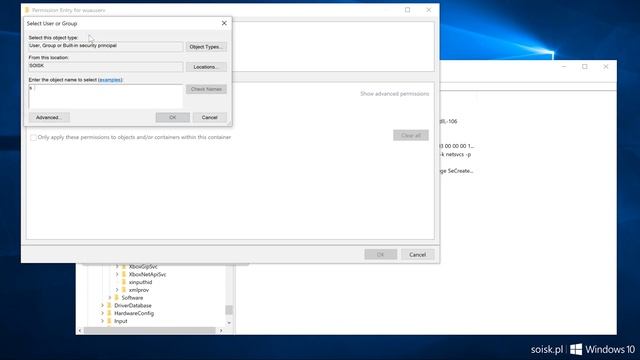
Task: Click the horizontal scrollbar right arrow
Action: tap(221, 331)
